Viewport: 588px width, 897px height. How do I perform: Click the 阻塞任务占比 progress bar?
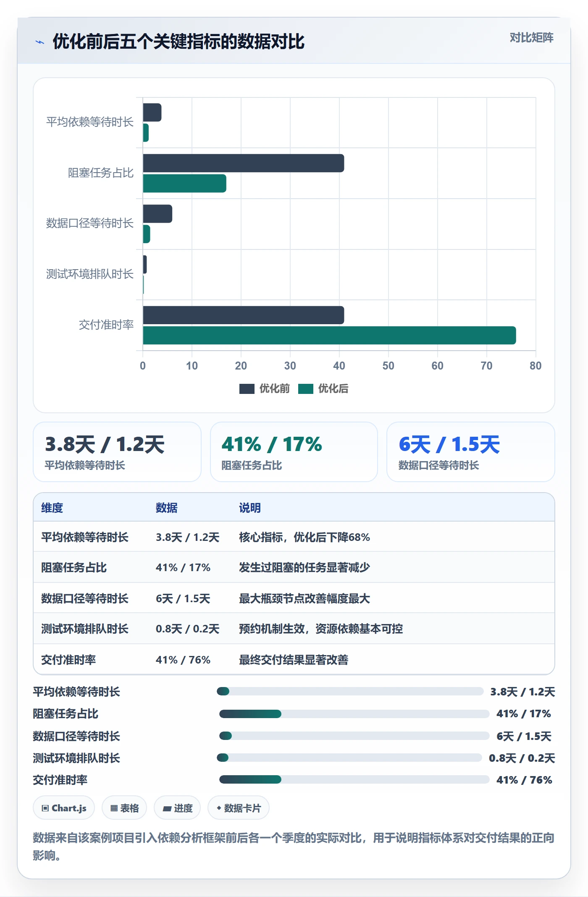[x=354, y=714]
